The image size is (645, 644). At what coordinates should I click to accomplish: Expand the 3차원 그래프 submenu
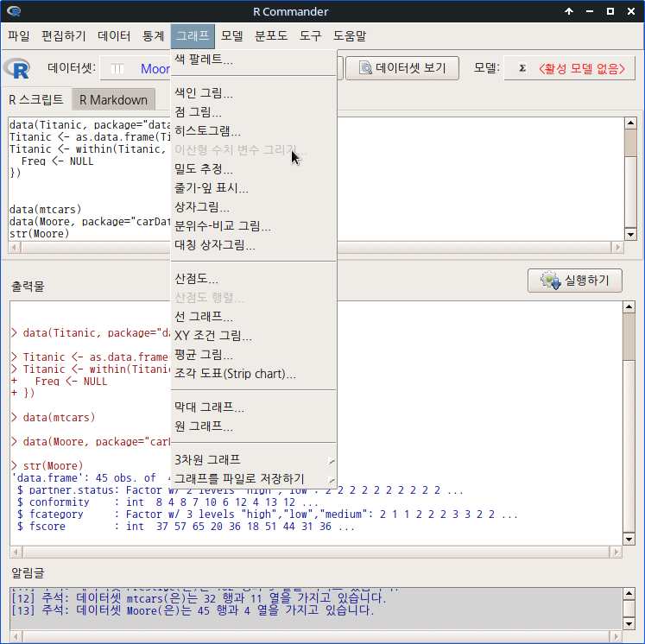254,459
